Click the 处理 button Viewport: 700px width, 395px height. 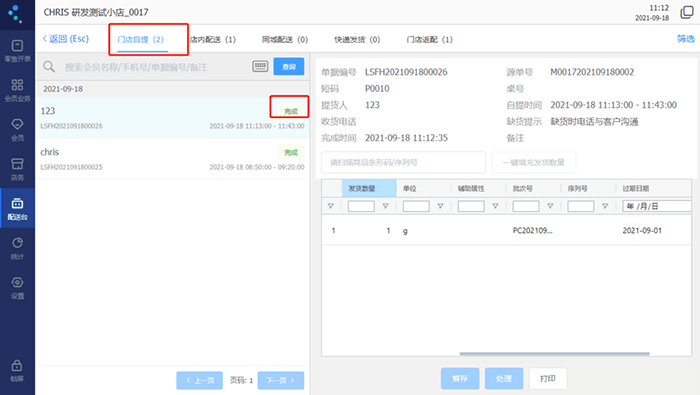tap(504, 378)
